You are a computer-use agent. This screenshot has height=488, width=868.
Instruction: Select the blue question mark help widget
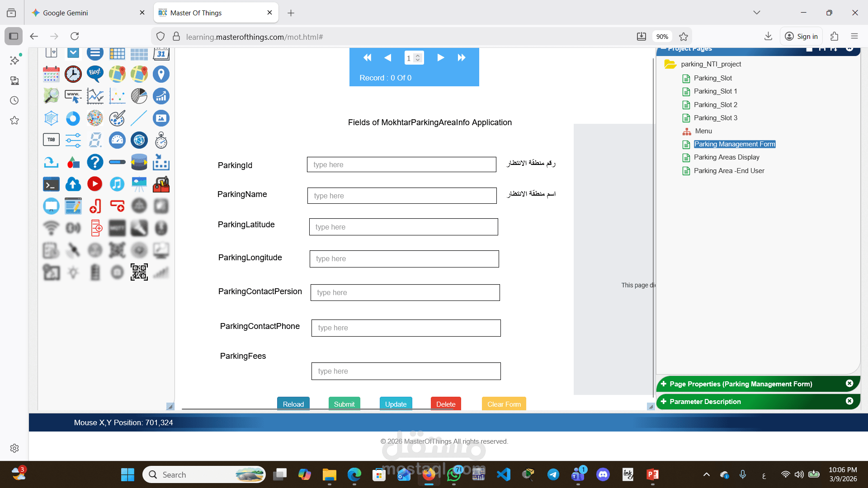tap(95, 162)
